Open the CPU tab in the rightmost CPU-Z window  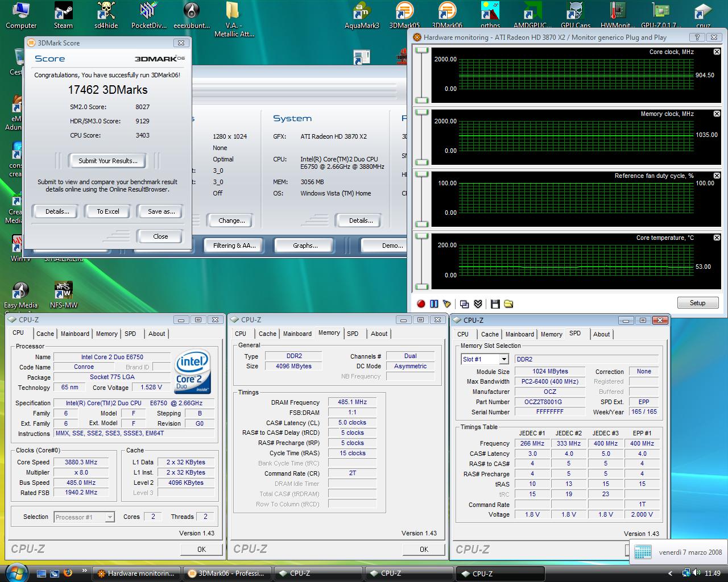[x=463, y=334]
